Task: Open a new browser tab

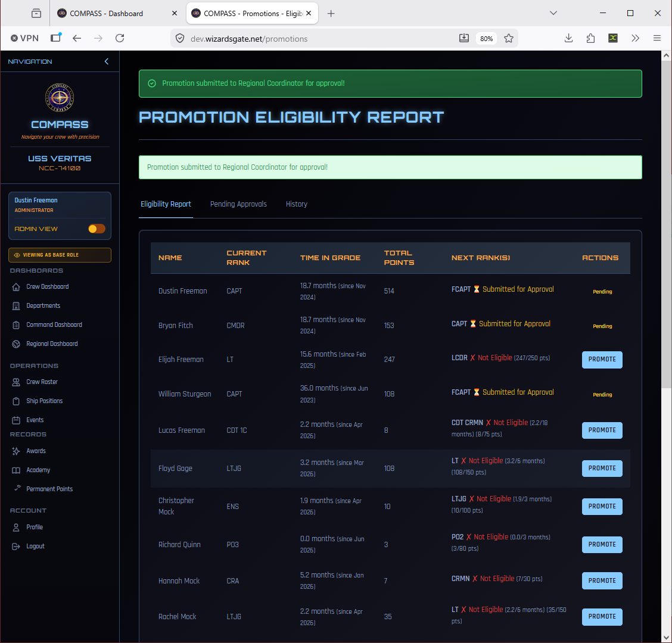Action: tap(331, 13)
